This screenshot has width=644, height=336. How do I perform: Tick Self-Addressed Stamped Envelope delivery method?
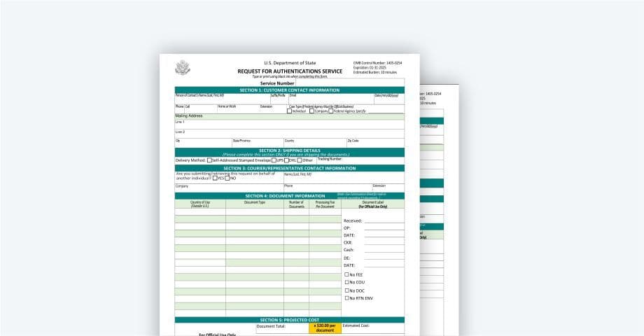pos(209,160)
